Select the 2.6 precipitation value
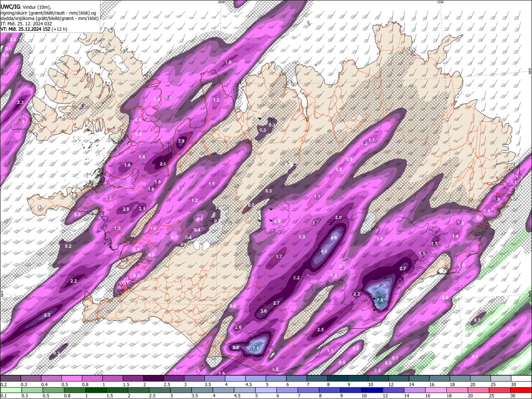 point(163,164)
